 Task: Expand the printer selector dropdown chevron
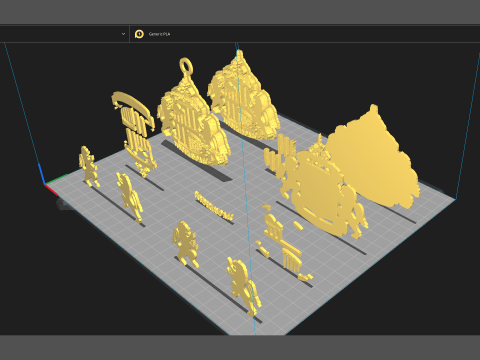coord(123,34)
